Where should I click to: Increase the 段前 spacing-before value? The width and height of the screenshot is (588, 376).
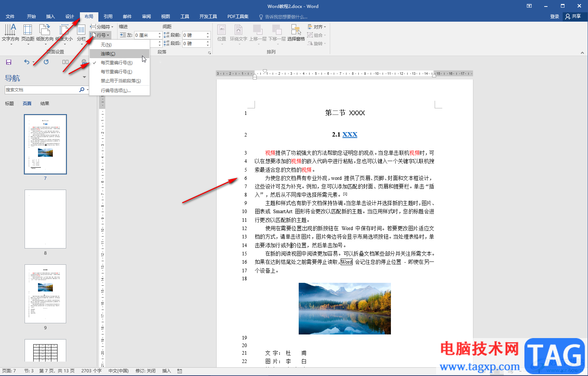click(208, 33)
